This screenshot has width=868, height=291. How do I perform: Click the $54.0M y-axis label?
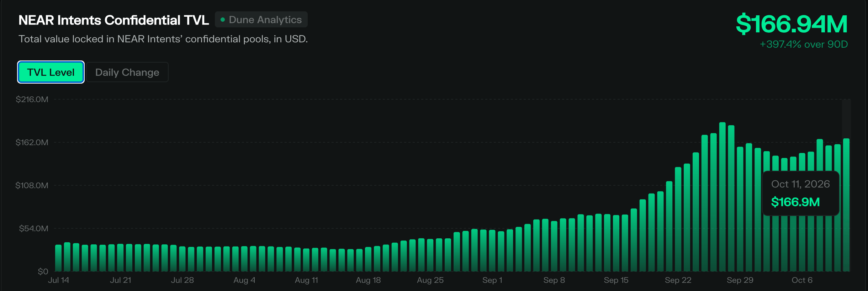click(34, 228)
